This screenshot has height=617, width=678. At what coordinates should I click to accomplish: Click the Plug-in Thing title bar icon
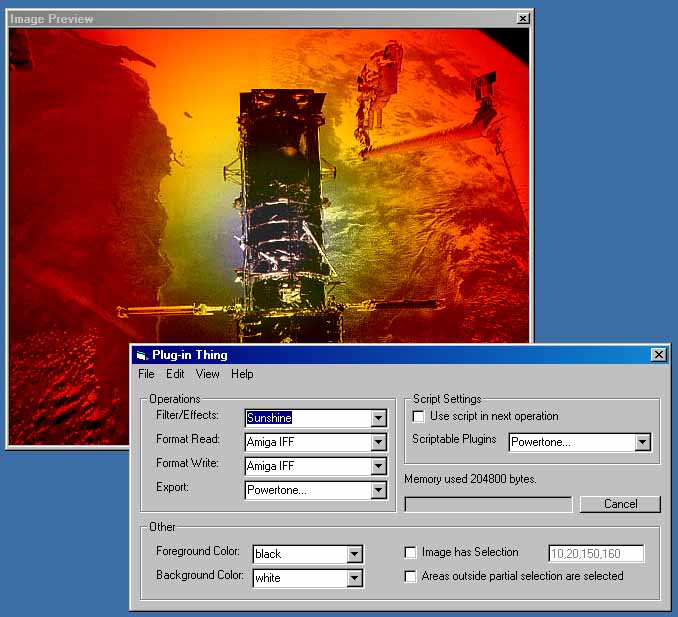click(x=141, y=355)
